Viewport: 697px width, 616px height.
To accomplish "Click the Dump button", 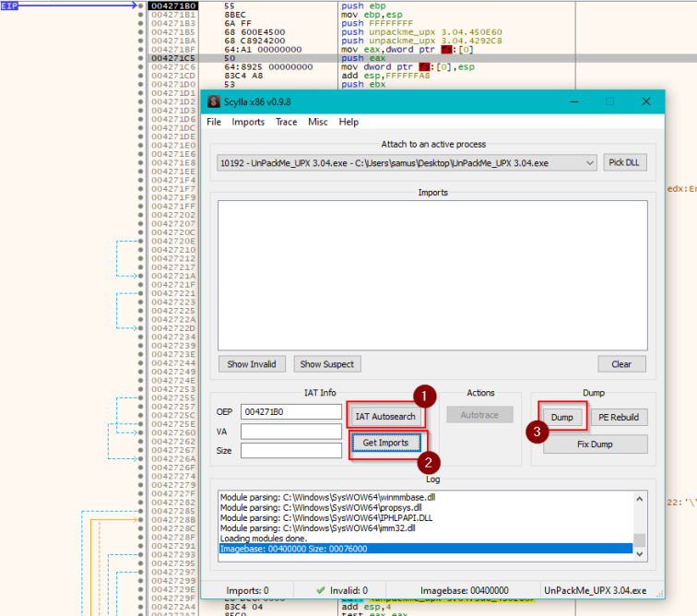I will [x=561, y=417].
